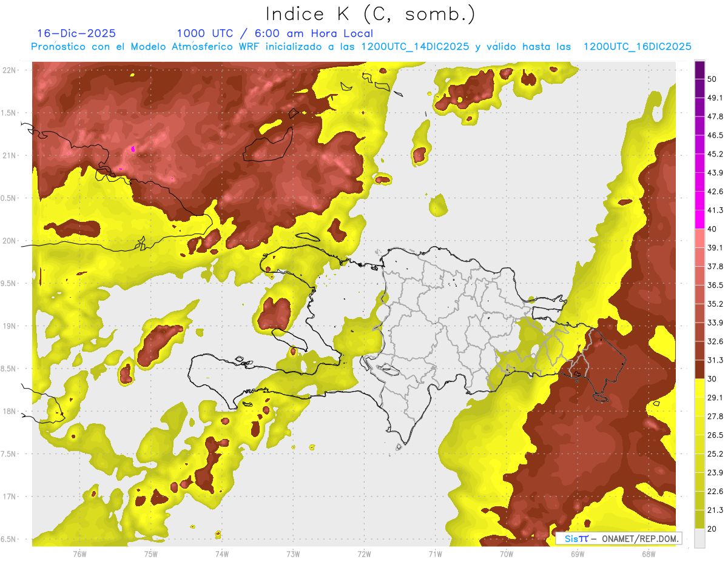Click colorbar value "47.8"
This screenshot has width=728, height=562.
[715, 116]
